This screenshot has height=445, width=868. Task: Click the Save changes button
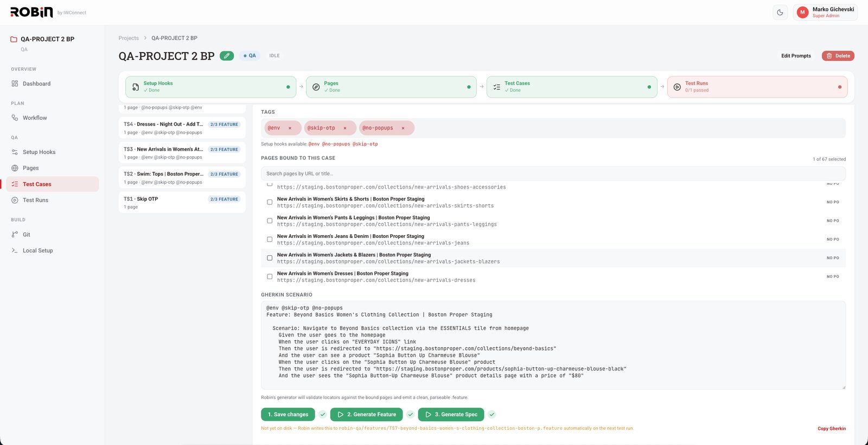(288, 415)
